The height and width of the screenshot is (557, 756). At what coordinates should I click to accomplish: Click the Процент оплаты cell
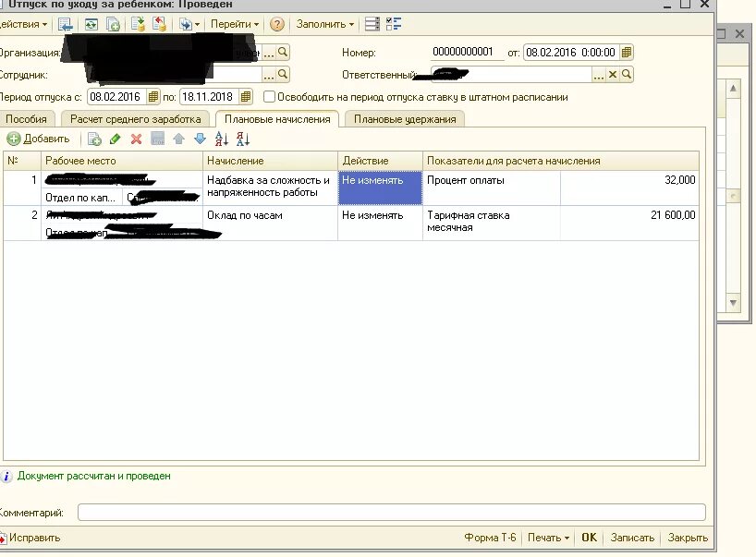[x=492, y=188]
